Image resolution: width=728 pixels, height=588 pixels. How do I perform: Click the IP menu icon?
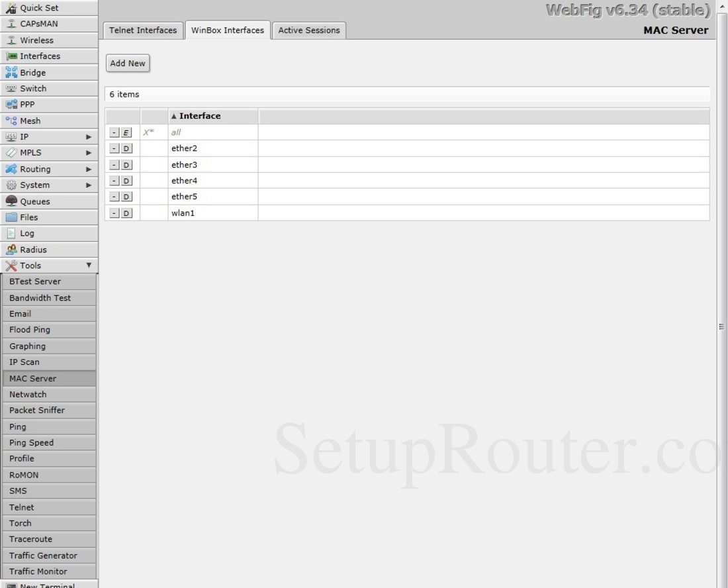point(11,136)
